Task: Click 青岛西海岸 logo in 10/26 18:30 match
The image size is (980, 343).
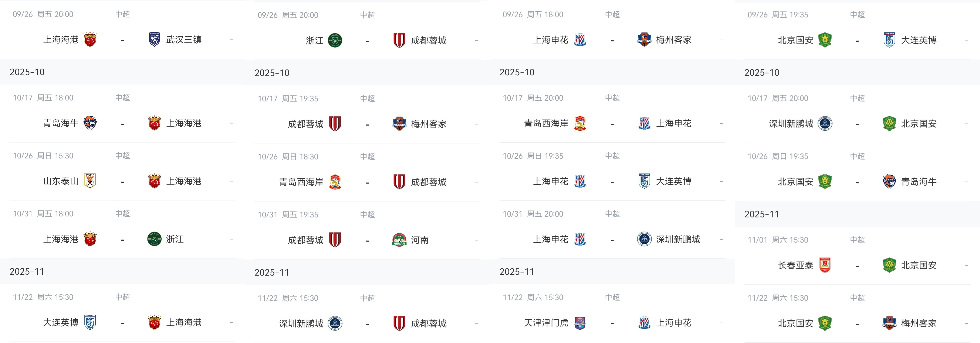Action: [335, 182]
